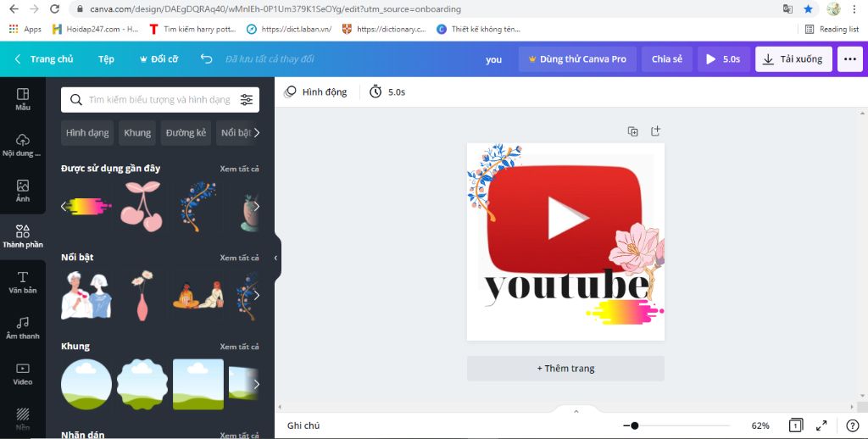Select the Khung chip
The image size is (868, 439).
click(137, 133)
